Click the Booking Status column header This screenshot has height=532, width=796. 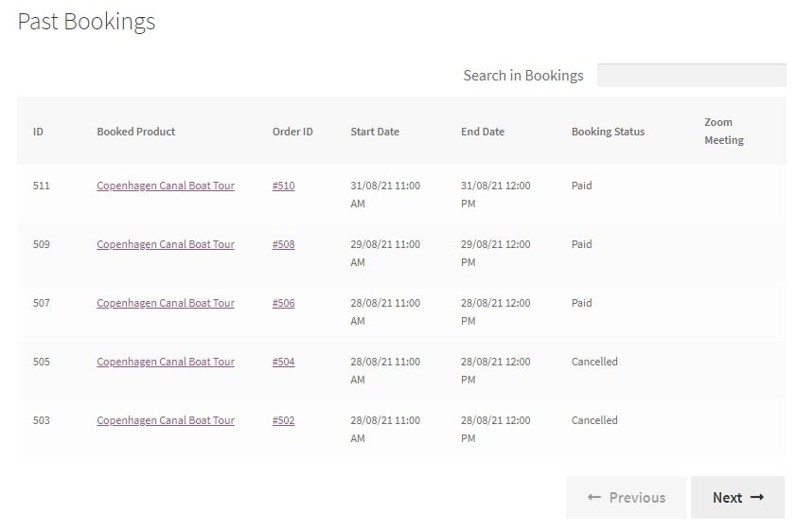[x=608, y=132]
